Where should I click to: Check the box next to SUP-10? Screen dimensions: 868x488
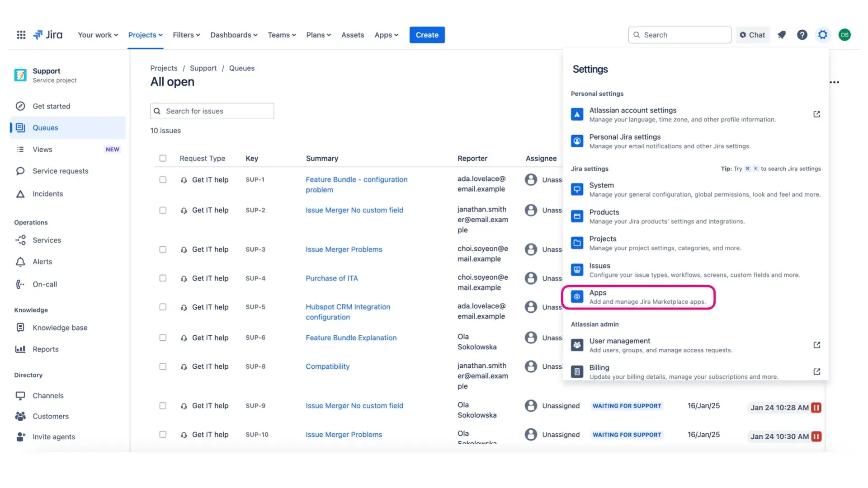point(163,435)
